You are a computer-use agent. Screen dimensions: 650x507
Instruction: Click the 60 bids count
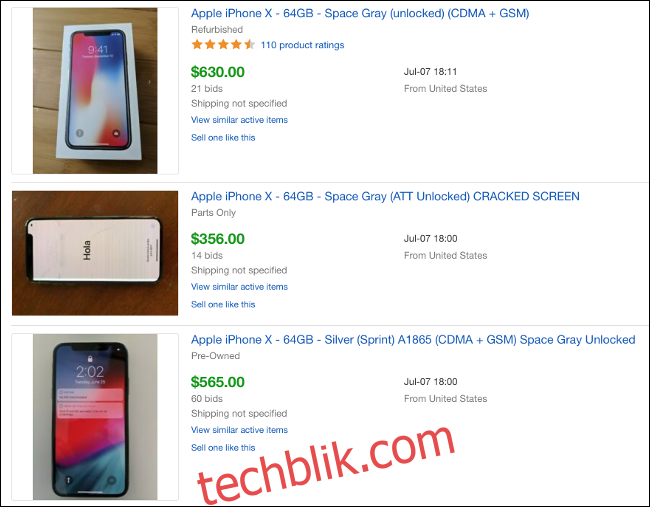point(207,399)
